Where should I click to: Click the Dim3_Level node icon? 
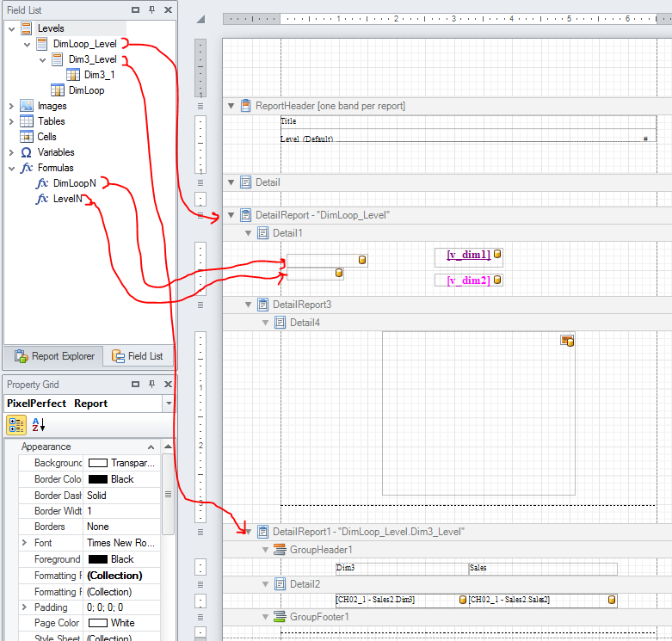tap(57, 59)
